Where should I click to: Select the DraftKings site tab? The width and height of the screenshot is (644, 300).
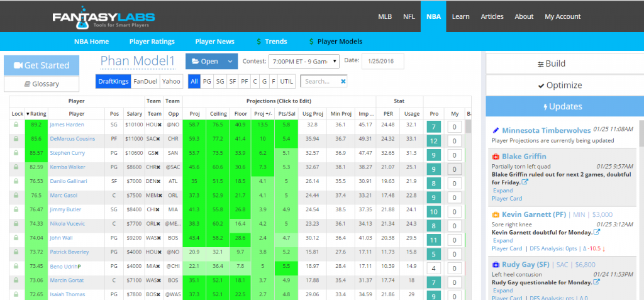113,81
